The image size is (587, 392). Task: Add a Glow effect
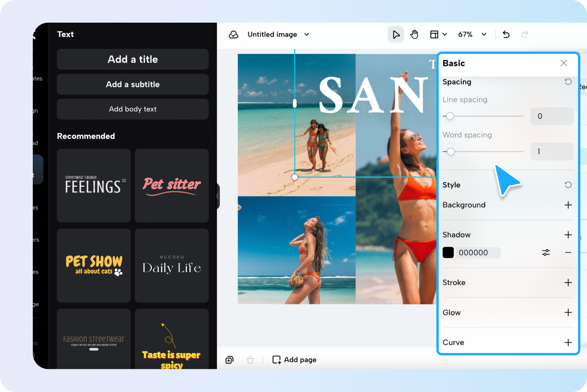pyautogui.click(x=568, y=312)
